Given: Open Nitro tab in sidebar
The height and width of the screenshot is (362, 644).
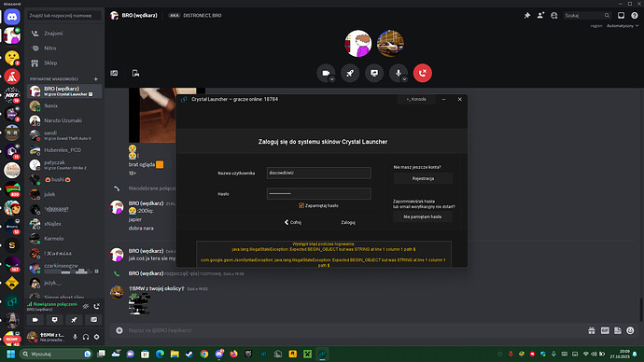Looking at the screenshot, I should 64,48.
